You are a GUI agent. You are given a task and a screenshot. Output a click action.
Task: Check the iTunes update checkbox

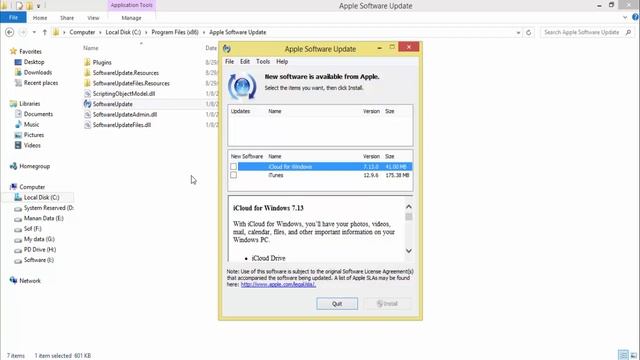pyautogui.click(x=233, y=175)
